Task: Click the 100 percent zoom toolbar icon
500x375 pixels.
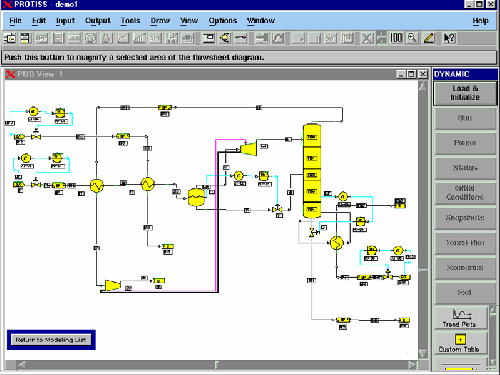Action: click(396, 38)
